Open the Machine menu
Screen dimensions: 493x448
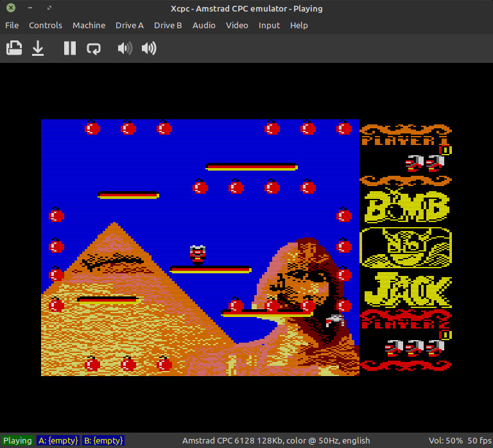click(89, 25)
